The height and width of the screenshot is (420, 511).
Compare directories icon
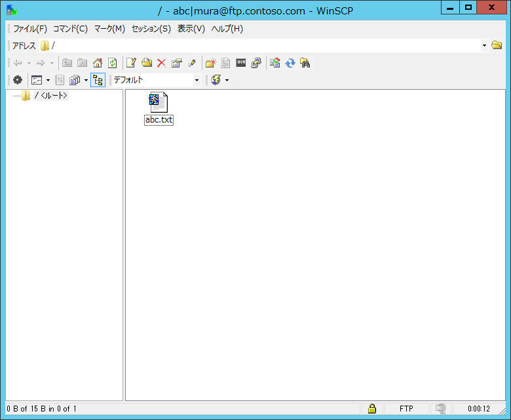(x=274, y=63)
